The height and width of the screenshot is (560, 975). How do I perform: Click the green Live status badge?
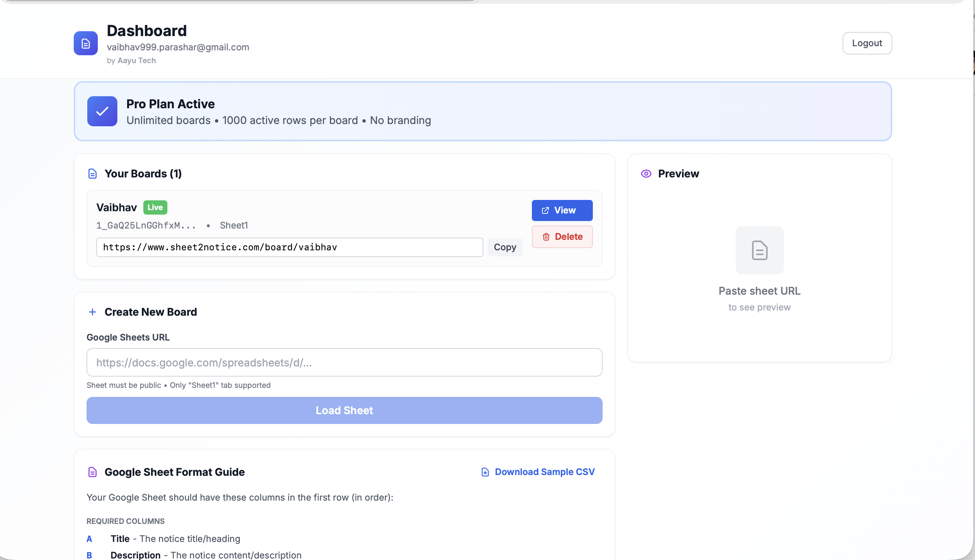155,207
